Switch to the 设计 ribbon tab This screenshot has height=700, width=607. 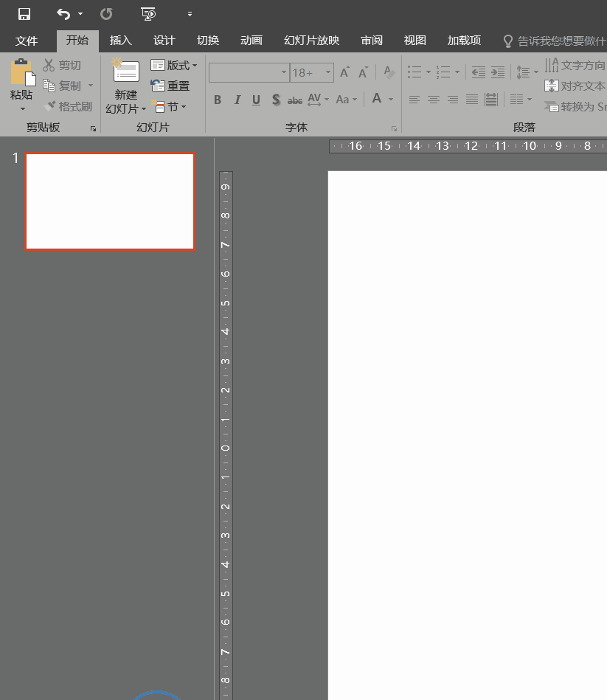(x=164, y=40)
